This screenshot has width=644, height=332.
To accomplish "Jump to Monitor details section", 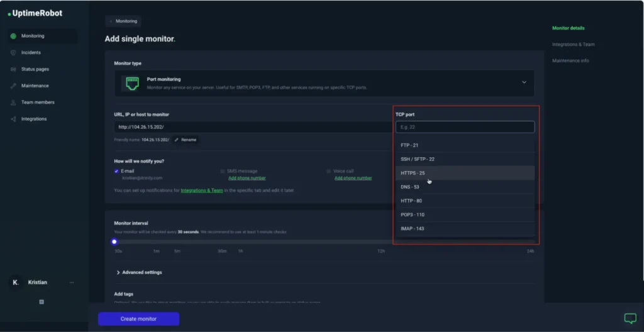I will click(x=568, y=28).
